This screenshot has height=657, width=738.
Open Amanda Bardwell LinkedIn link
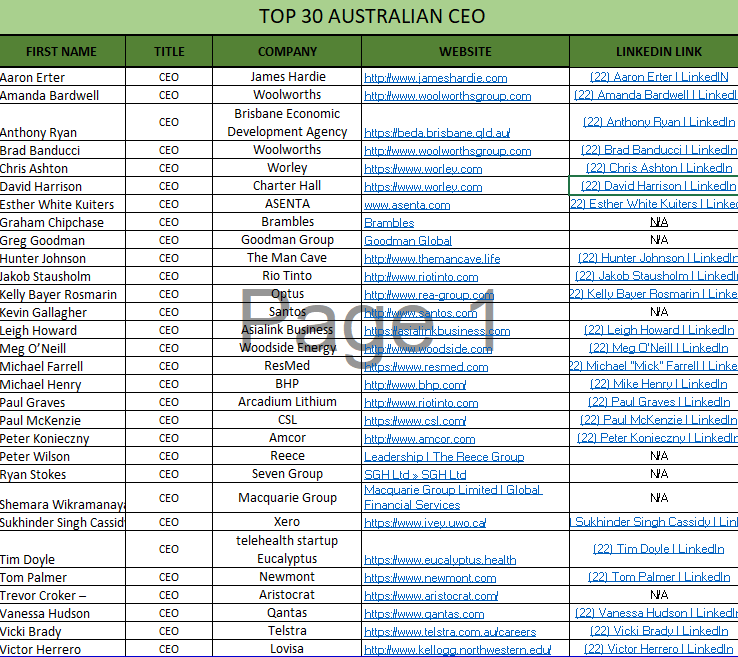656,95
